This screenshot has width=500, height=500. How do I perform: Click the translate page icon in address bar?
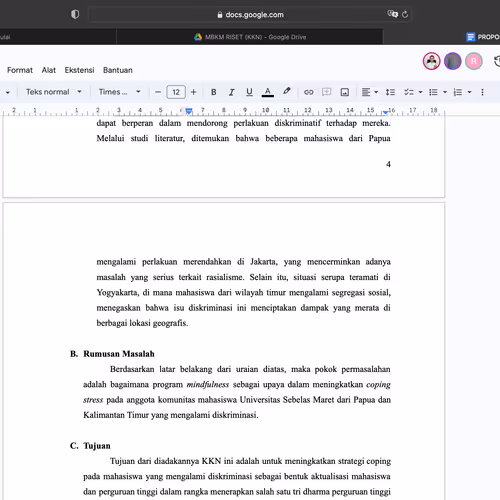pyautogui.click(x=393, y=14)
